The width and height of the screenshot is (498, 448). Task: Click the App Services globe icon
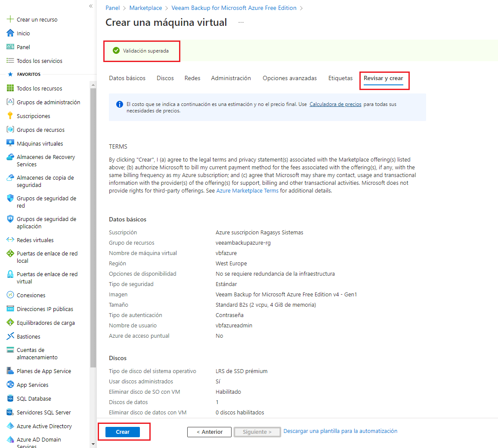pos(10,384)
